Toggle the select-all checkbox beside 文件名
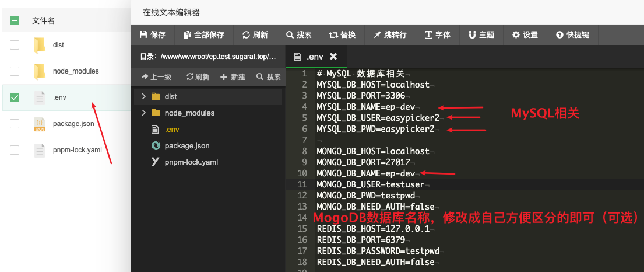 coord(15,20)
